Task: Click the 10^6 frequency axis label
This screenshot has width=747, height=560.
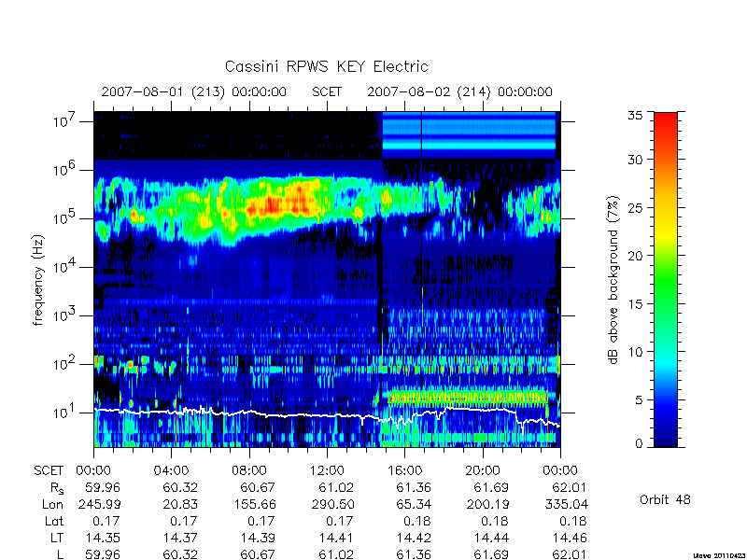Action: click(65, 170)
